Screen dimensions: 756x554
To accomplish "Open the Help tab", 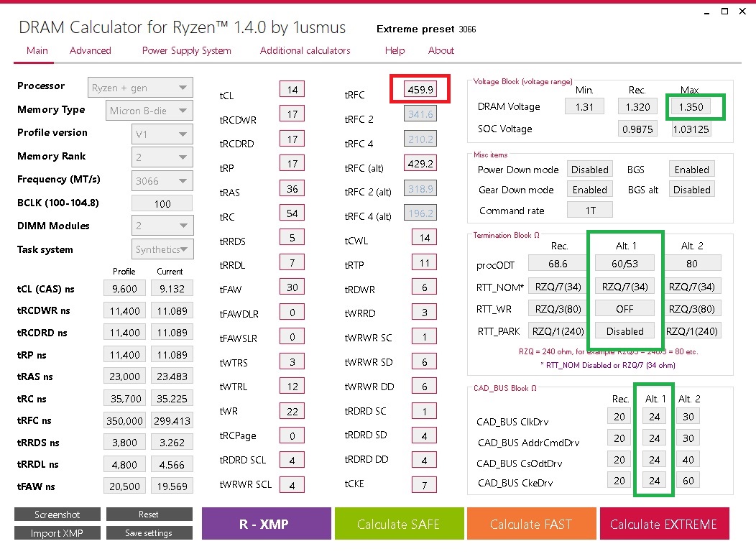I will pyautogui.click(x=395, y=50).
